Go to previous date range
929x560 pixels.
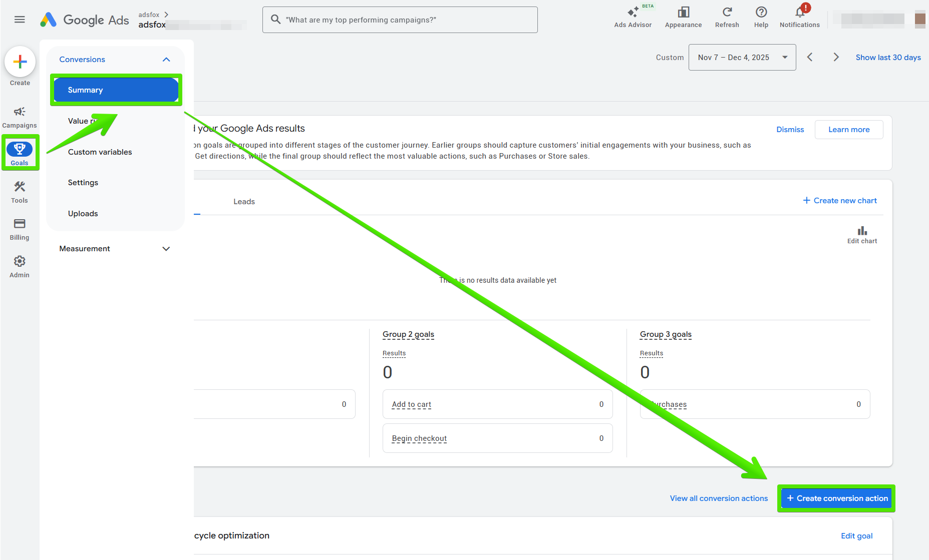tap(810, 58)
